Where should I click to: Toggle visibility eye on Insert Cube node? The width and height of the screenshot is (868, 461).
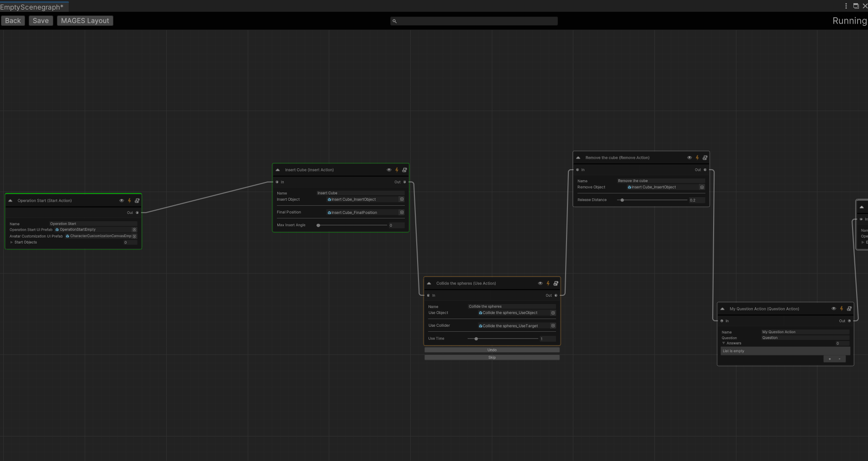coord(388,170)
